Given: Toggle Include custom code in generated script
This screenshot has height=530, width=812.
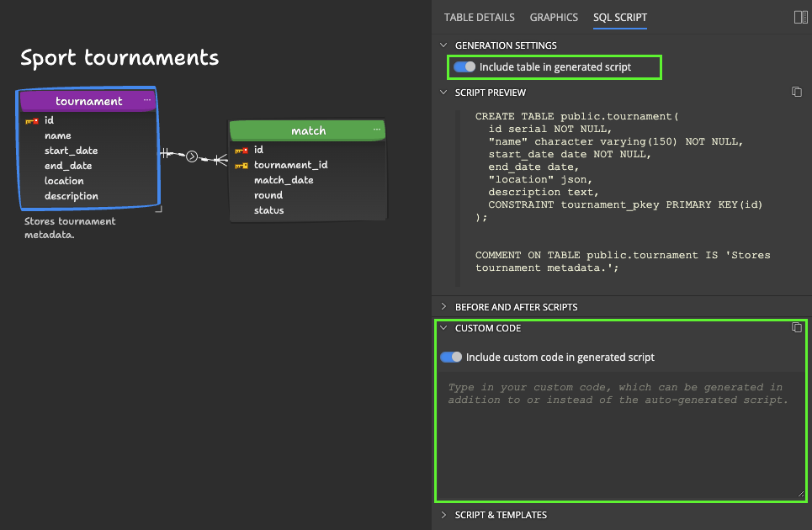Looking at the screenshot, I should [451, 357].
